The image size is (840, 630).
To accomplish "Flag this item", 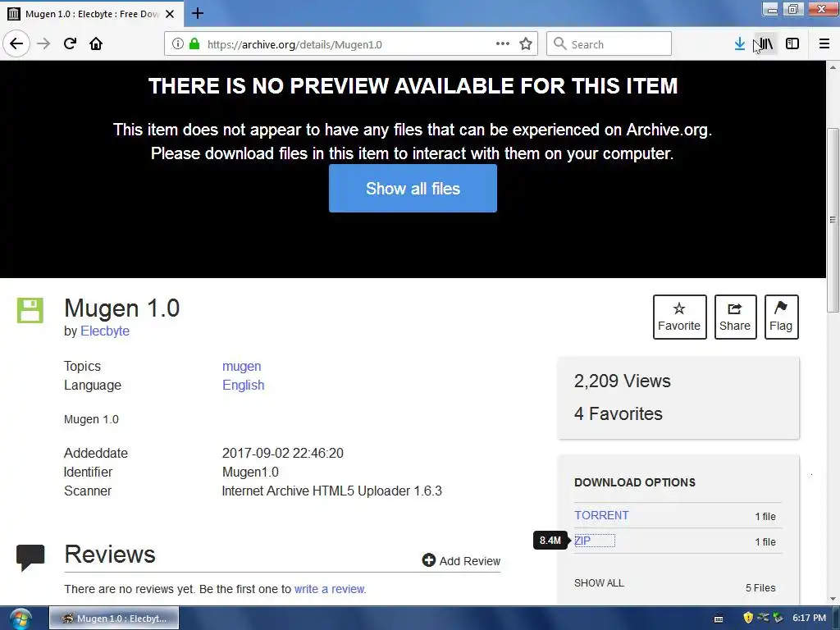I will pos(781,317).
